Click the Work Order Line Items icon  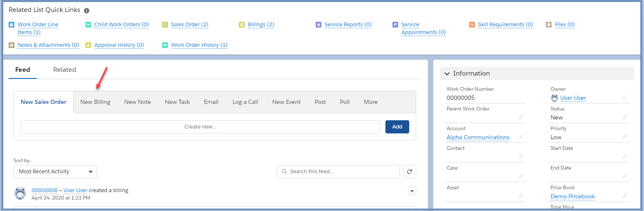click(x=11, y=25)
